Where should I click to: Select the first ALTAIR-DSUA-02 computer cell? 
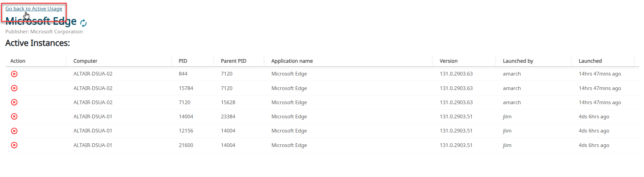93,74
